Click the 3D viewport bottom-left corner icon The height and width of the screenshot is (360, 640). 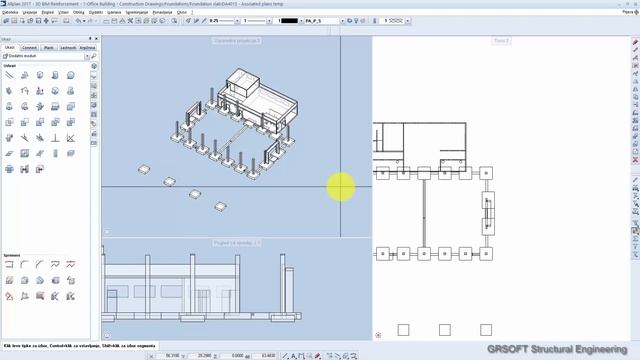pyautogui.click(x=107, y=231)
